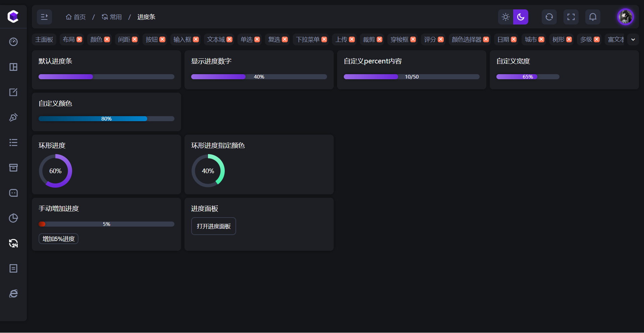Viewport: 644px width, 333px height.
Task: Click the purple cube app logo
Action: click(13, 16)
